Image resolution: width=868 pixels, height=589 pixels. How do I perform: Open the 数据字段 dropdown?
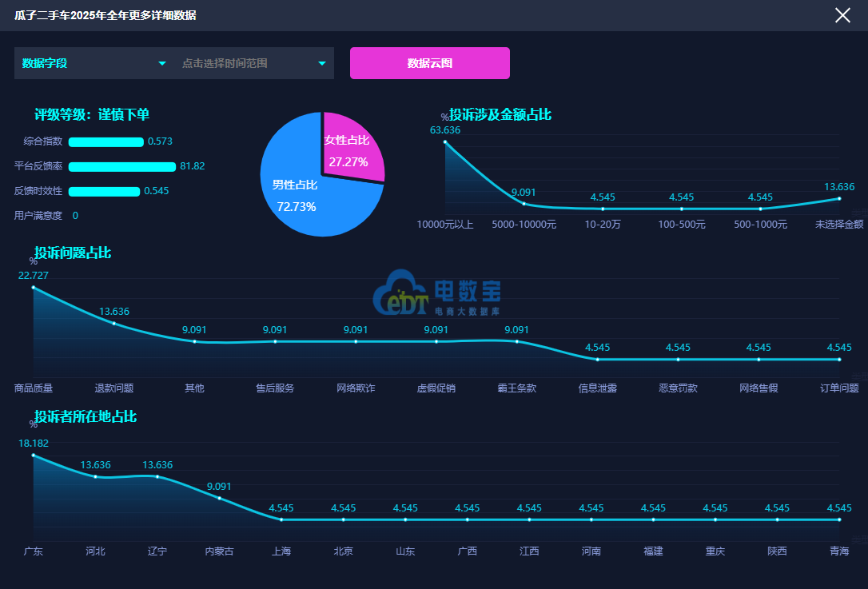(x=94, y=63)
